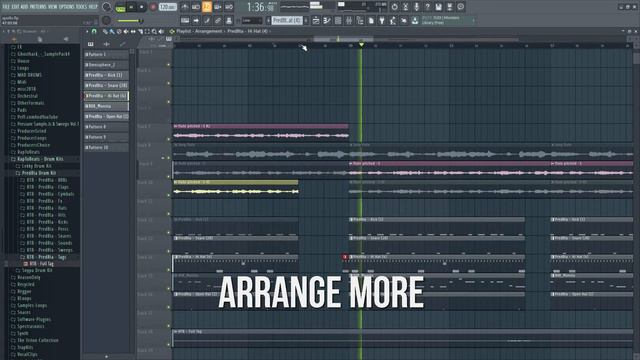Open the OPTIONS menu

(67, 7)
